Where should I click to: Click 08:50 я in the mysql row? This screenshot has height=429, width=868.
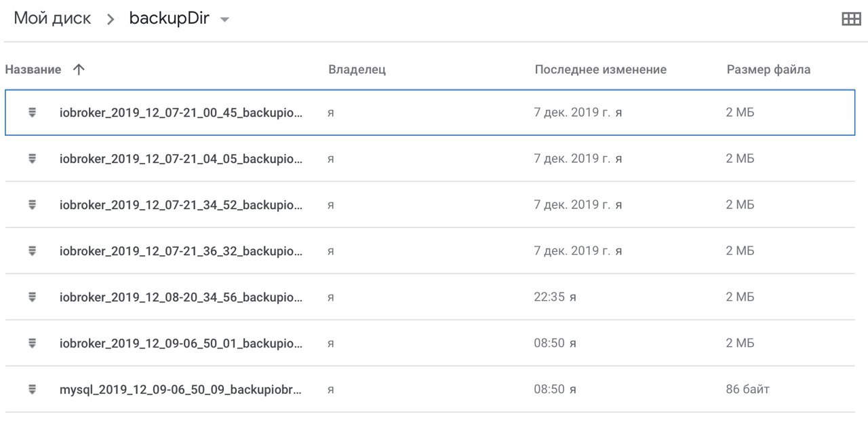click(x=555, y=390)
